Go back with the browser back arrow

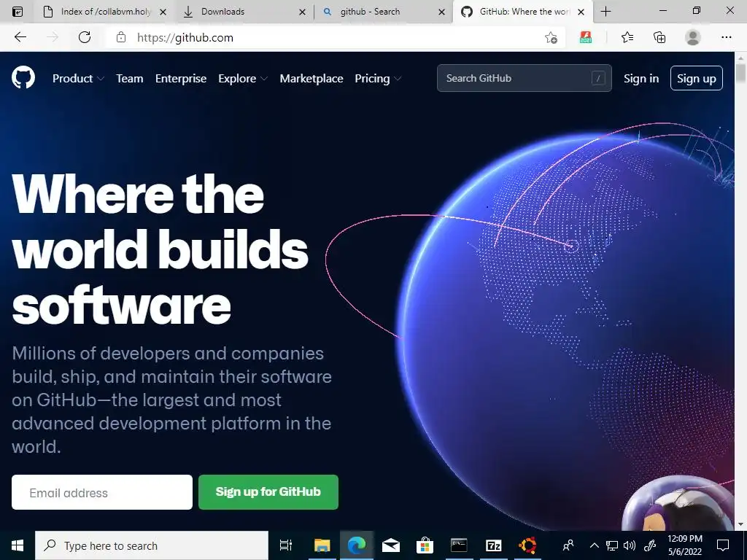pyautogui.click(x=20, y=37)
